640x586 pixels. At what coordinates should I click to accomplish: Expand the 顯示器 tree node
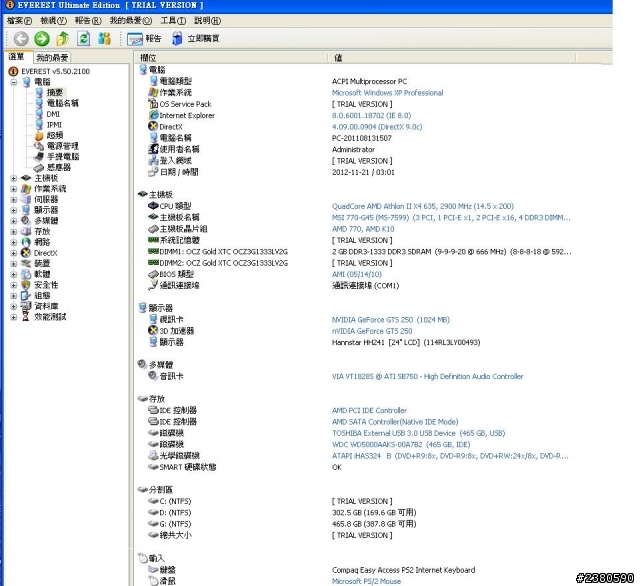13,210
